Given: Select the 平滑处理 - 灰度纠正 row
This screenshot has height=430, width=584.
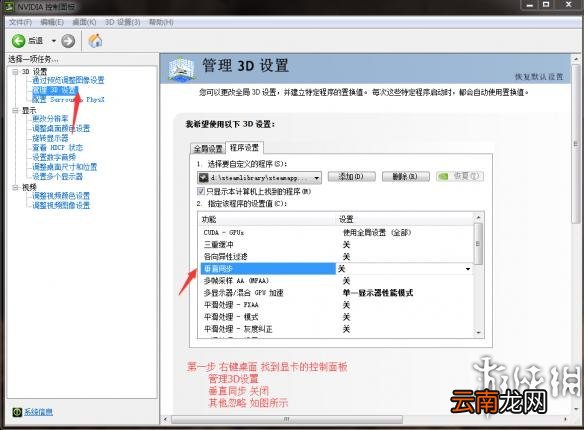Looking at the screenshot, I should 337,329.
